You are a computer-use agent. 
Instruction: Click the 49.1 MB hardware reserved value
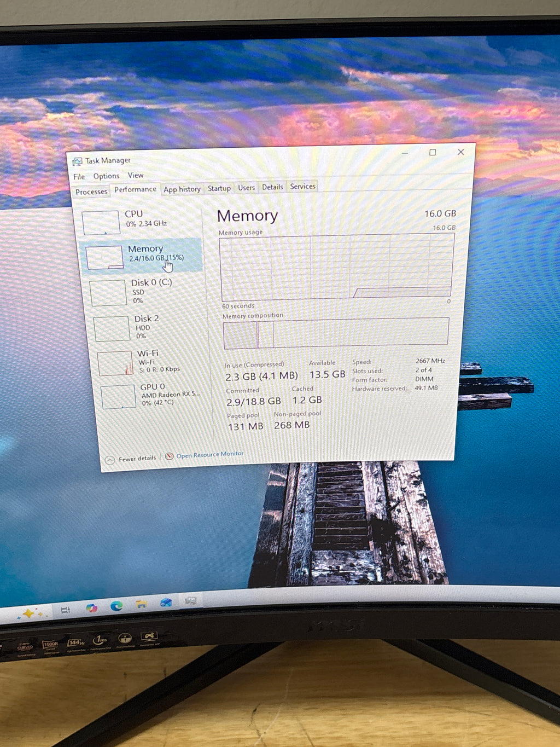(x=426, y=388)
